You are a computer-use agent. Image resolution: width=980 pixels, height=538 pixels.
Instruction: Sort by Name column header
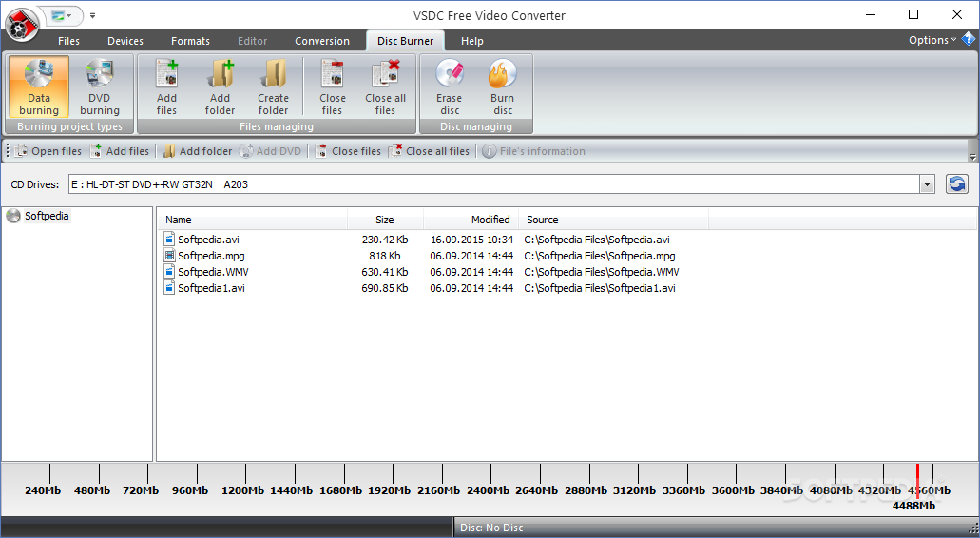[x=253, y=220]
